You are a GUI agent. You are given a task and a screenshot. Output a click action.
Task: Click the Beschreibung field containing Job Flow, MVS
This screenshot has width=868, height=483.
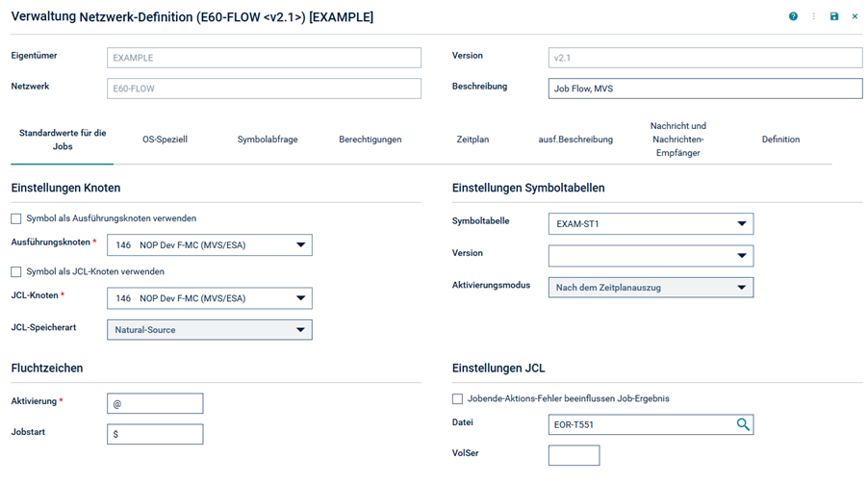click(705, 89)
